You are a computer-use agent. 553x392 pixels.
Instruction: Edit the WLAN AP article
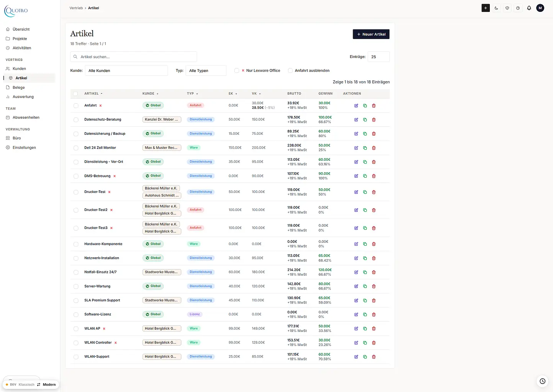(x=356, y=328)
